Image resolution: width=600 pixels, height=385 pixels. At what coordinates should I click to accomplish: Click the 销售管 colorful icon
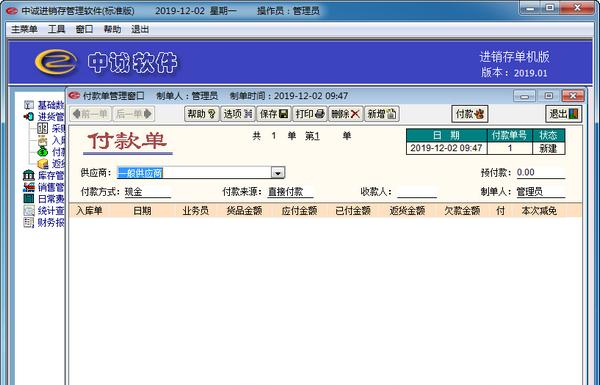tap(29, 187)
